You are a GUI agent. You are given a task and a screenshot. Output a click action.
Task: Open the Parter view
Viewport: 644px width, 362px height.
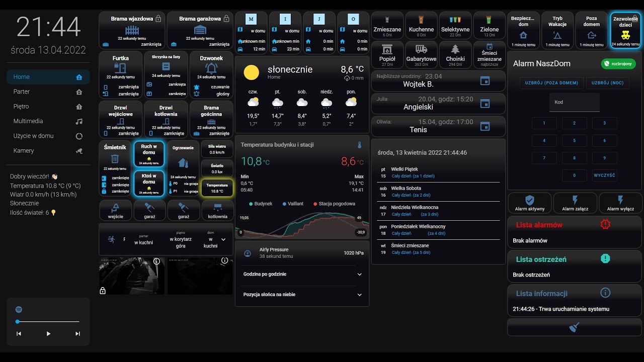pos(48,92)
